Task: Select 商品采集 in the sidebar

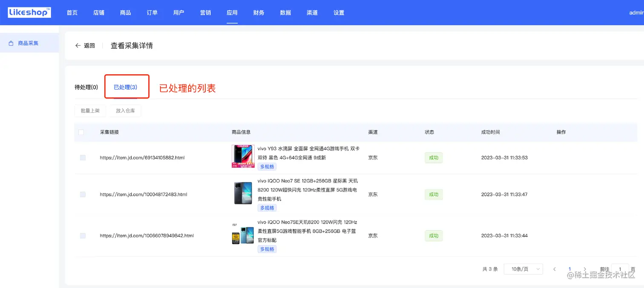Action: tap(29, 43)
